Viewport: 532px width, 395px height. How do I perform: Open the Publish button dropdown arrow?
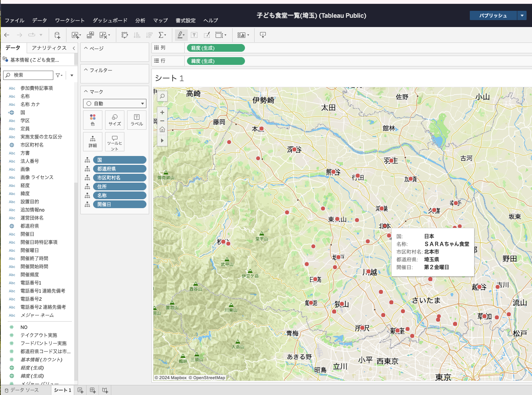[522, 15]
